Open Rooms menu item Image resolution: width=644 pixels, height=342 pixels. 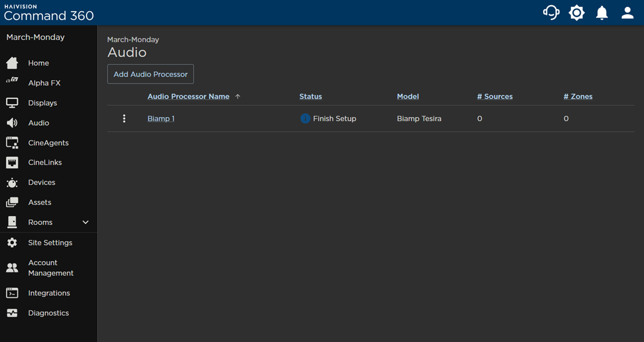[x=40, y=222]
